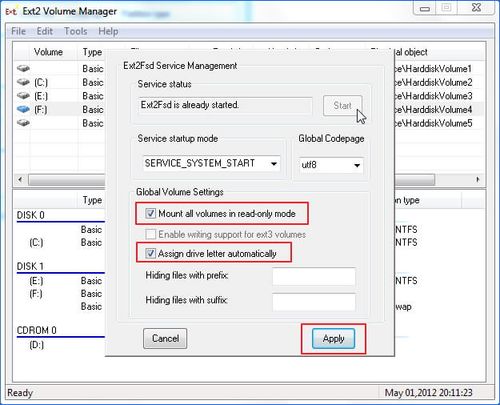Select (C:) partition under DISK 0
500x405 pixels.
(x=36, y=243)
